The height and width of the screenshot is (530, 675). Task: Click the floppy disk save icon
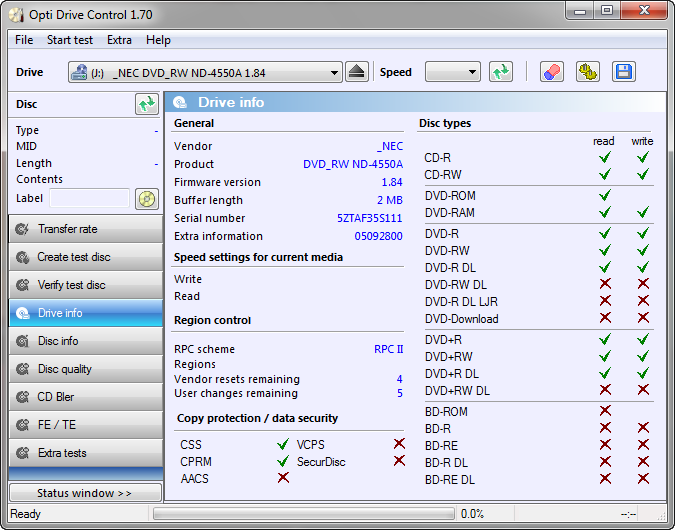pos(624,72)
